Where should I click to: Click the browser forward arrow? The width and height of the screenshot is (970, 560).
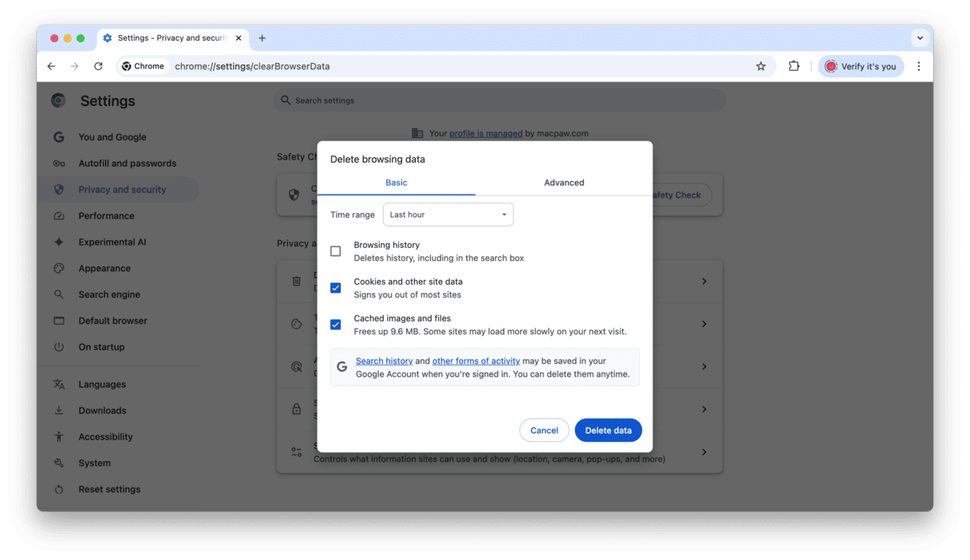[x=74, y=66]
